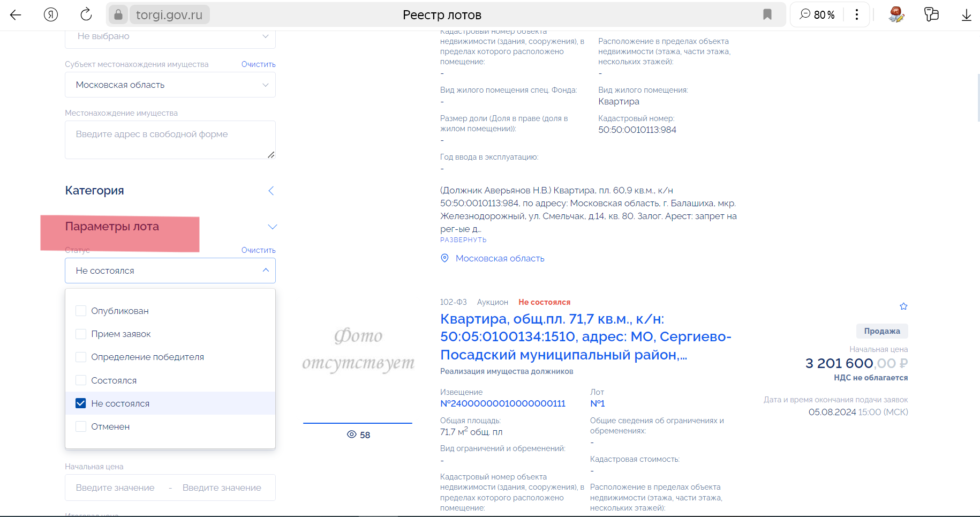Click the 71,7 м² общ. пл area value
This screenshot has width=980, height=517.
click(x=471, y=431)
